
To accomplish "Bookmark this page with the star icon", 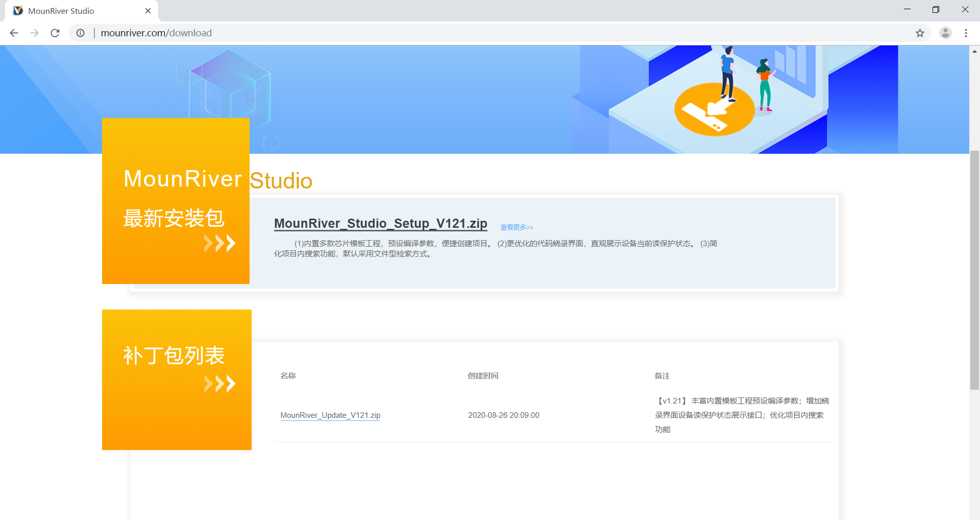I will tap(920, 33).
